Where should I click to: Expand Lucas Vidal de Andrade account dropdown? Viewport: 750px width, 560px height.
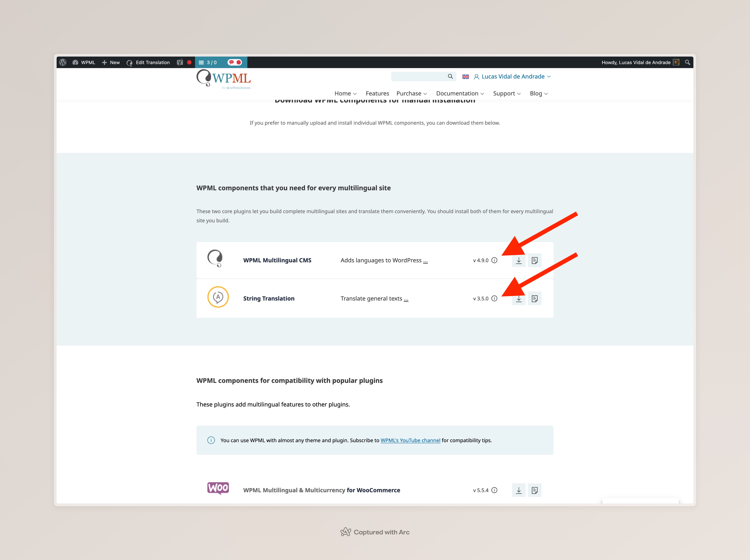pyautogui.click(x=512, y=77)
